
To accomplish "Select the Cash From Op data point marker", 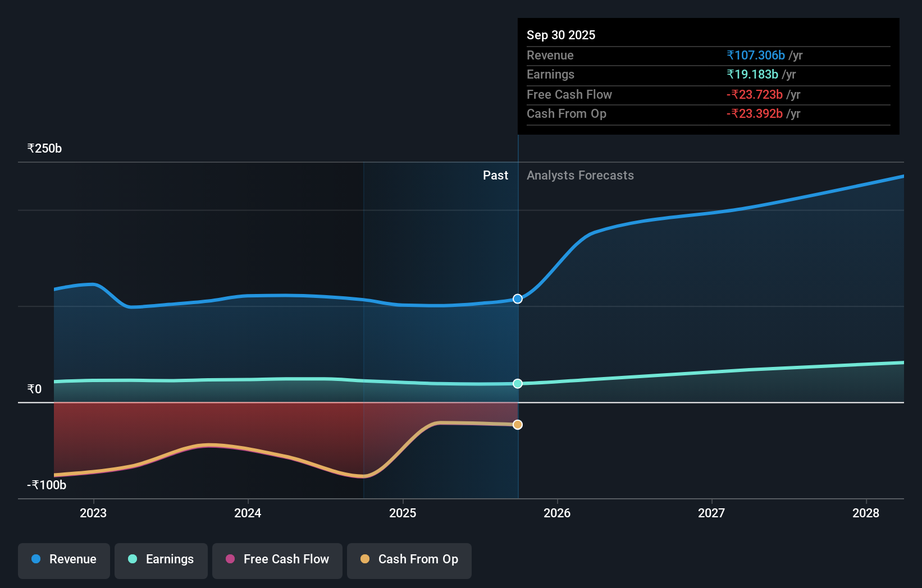I will tap(517, 425).
